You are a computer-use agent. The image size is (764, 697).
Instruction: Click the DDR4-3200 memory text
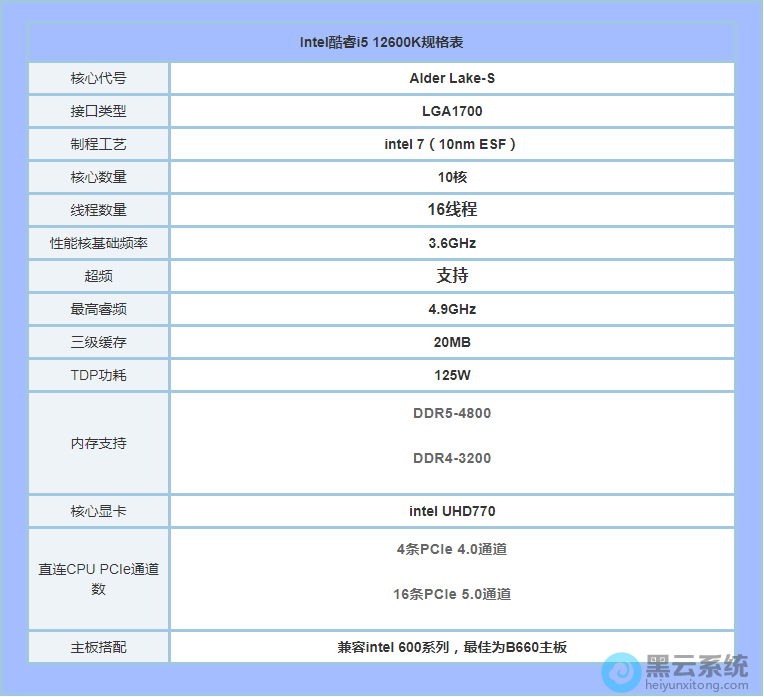pyautogui.click(x=452, y=458)
